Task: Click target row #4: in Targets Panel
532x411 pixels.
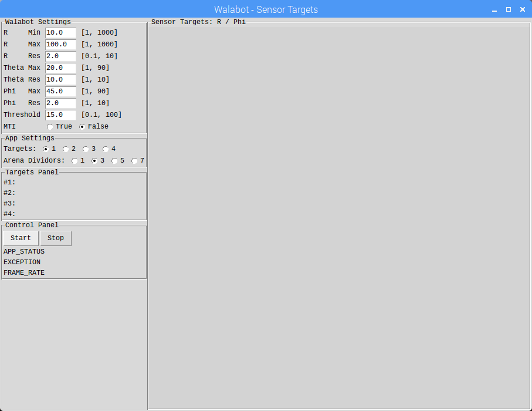Action: 9,214
